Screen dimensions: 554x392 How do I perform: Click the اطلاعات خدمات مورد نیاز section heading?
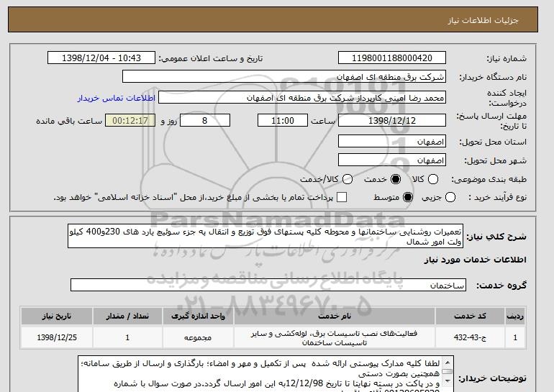(475, 260)
